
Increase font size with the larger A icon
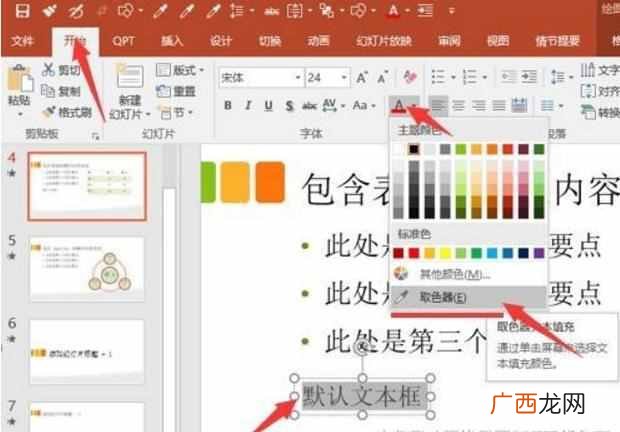click(362, 77)
